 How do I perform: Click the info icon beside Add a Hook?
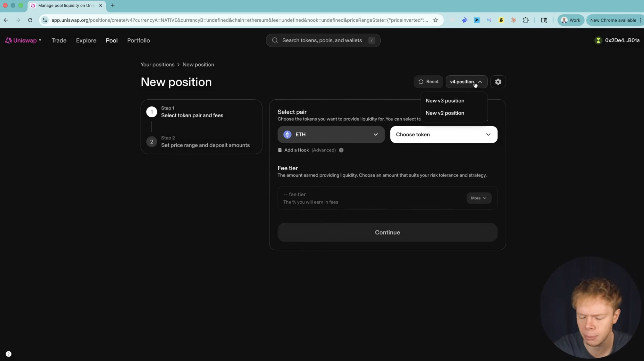click(x=341, y=150)
